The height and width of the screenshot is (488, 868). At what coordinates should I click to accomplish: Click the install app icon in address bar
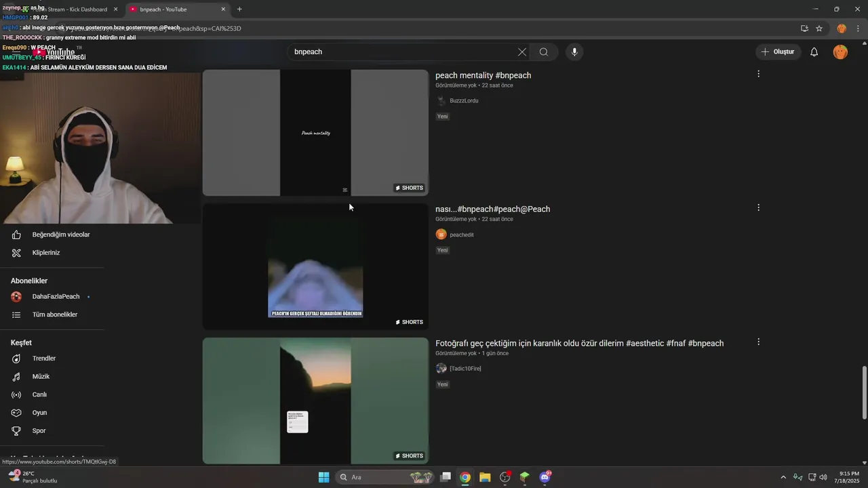click(804, 28)
